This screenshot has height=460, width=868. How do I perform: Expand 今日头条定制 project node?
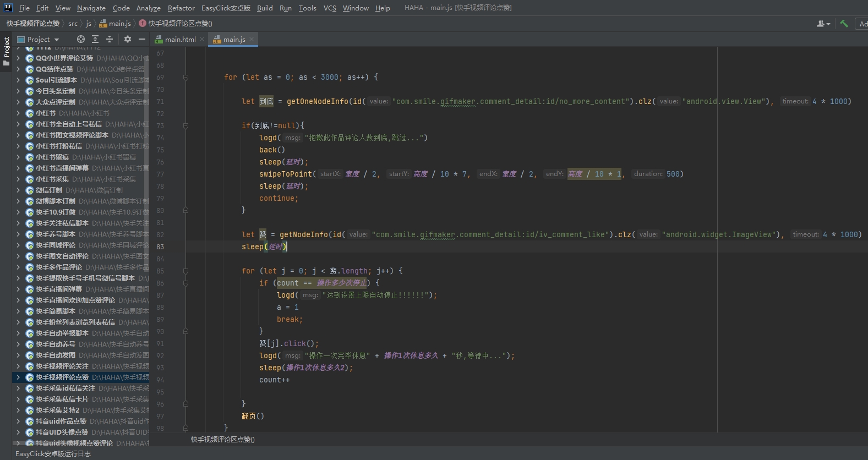[x=18, y=91]
